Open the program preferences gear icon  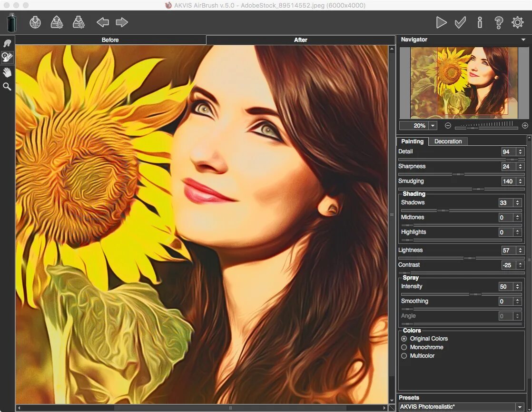(x=518, y=22)
